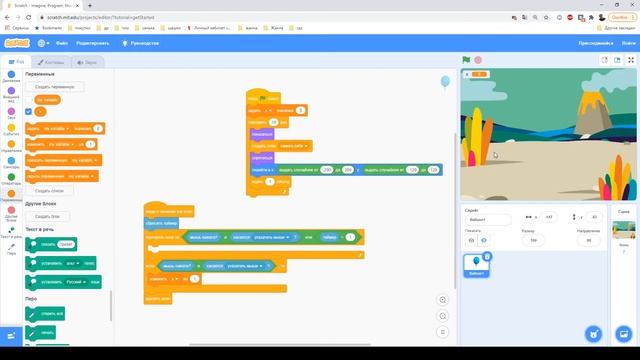Click the browser reload button
This screenshot has height=360, width=640.
(x=28, y=18)
